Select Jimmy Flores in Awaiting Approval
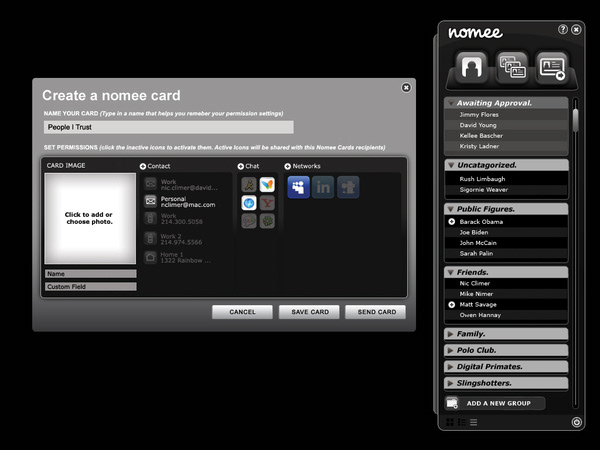The width and height of the screenshot is (600, 450). (x=506, y=114)
